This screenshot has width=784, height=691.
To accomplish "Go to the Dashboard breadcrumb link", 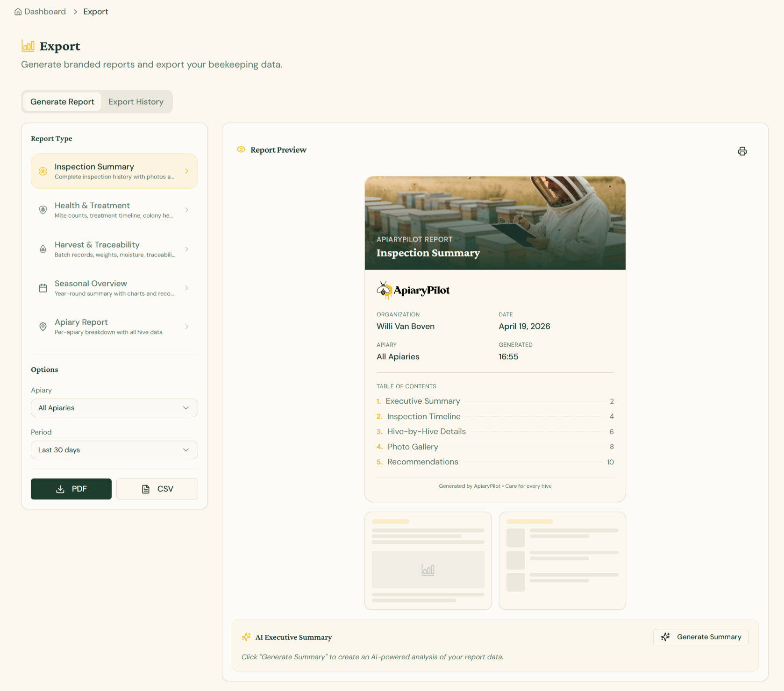I will 45,12.
